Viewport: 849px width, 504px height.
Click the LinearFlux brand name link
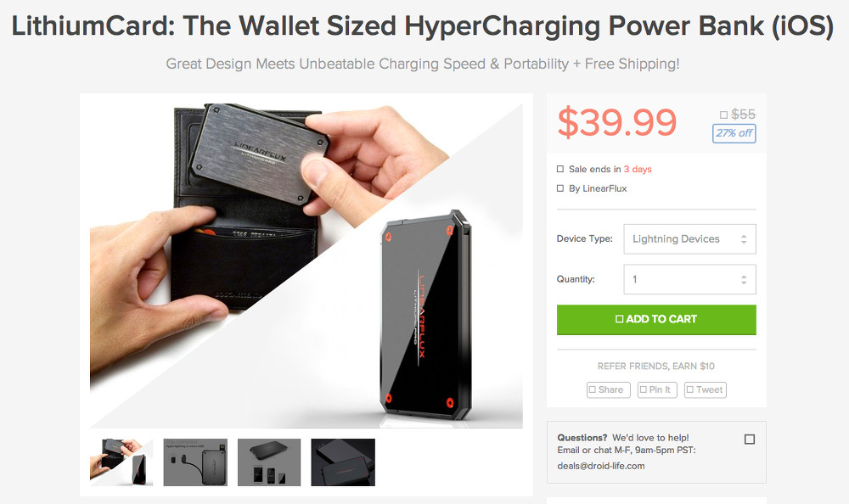pos(604,188)
